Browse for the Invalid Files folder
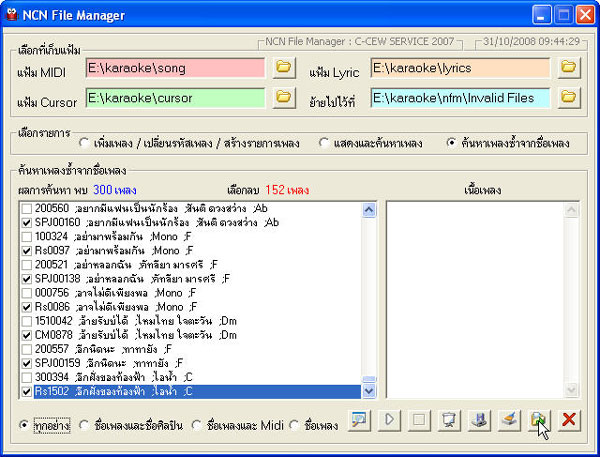 click(x=569, y=97)
